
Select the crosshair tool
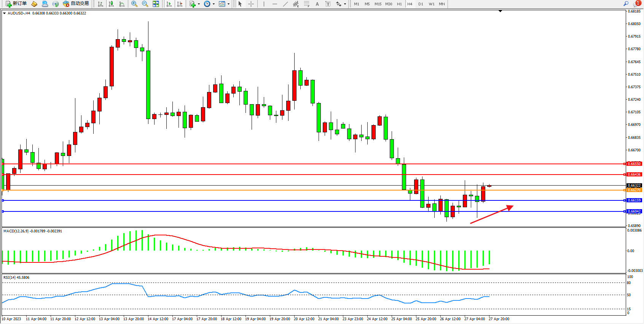[x=251, y=4]
